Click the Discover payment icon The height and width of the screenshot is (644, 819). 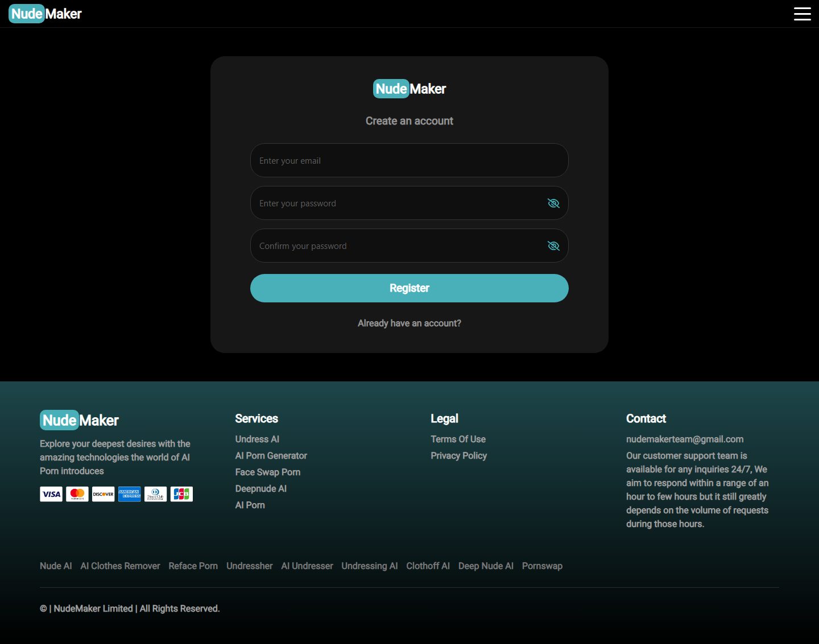pos(104,494)
